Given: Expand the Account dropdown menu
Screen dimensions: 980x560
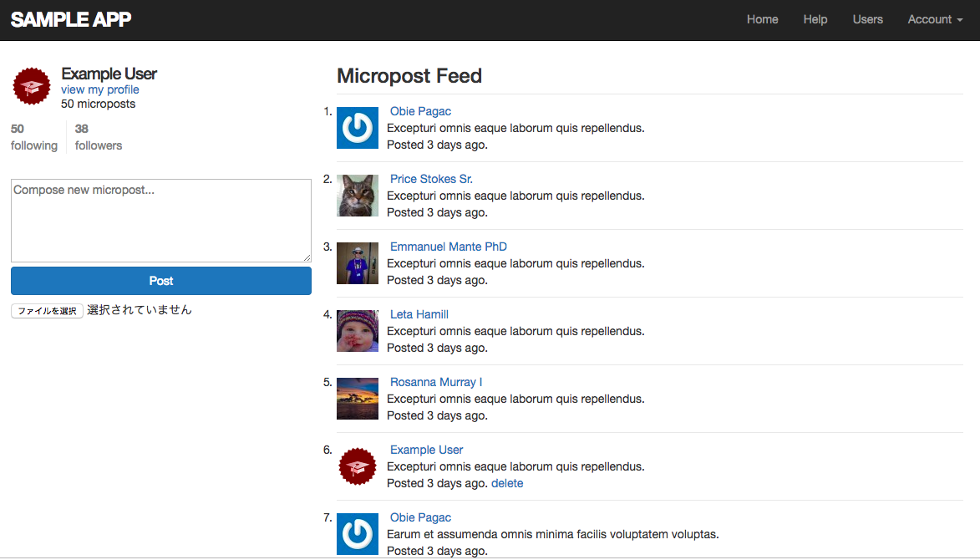Looking at the screenshot, I should pos(935,19).
